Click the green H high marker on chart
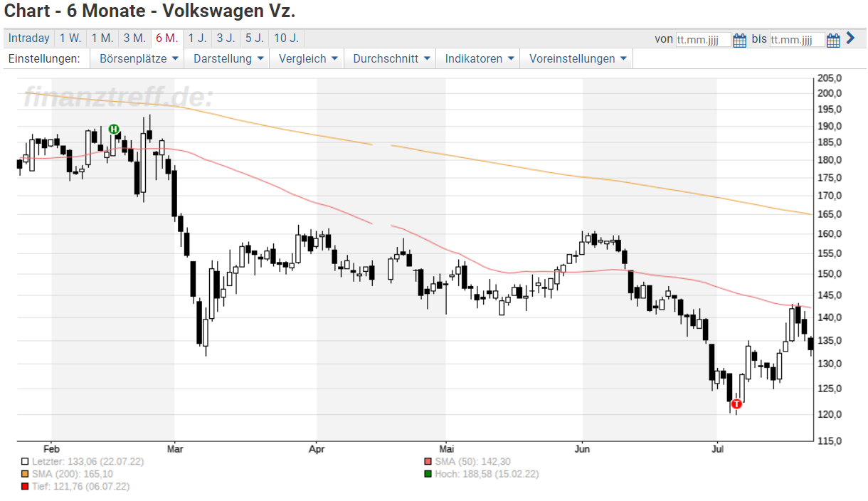Image resolution: width=868 pixels, height=501 pixels. coord(114,129)
